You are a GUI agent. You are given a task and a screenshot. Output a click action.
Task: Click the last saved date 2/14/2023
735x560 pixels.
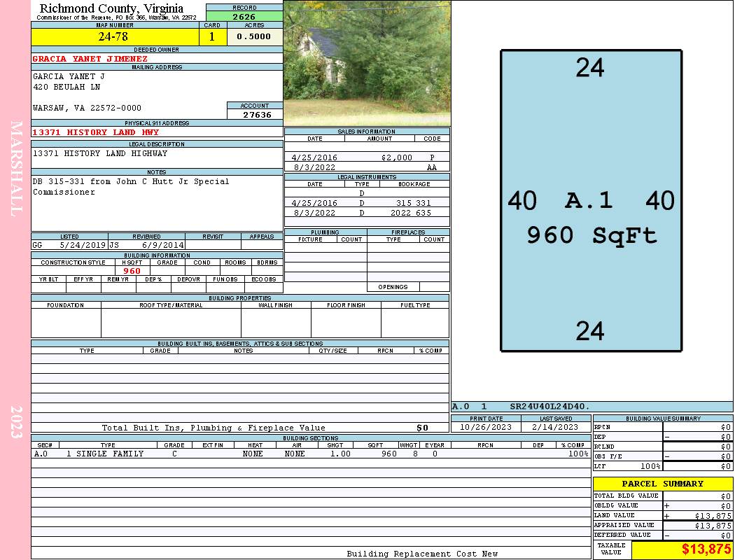[x=556, y=427]
